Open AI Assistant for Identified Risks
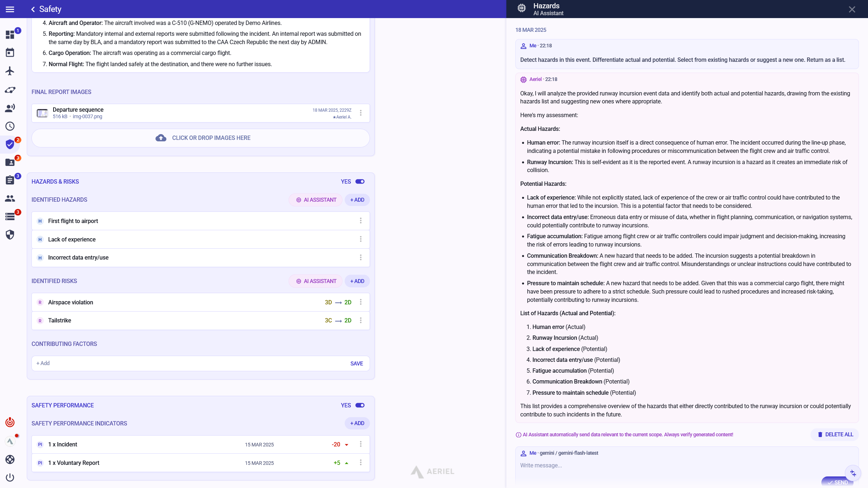This screenshot has width=868, height=488. 316,281
